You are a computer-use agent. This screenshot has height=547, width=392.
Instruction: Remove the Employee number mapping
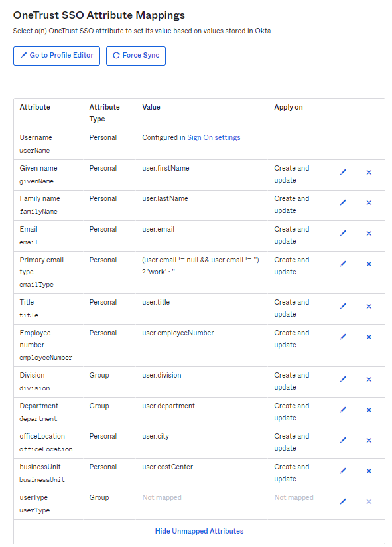pos(369,337)
